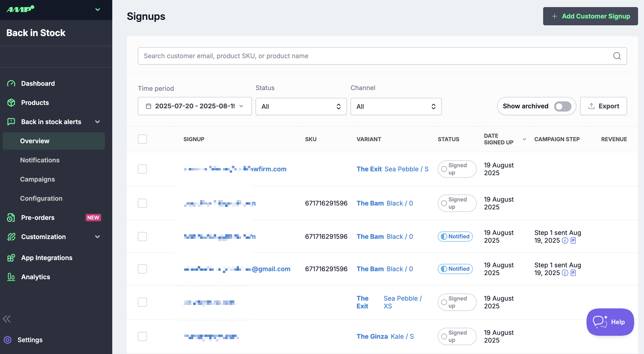This screenshot has height=354, width=644.
Task: Open the Configuration menu item
Action: [41, 199]
